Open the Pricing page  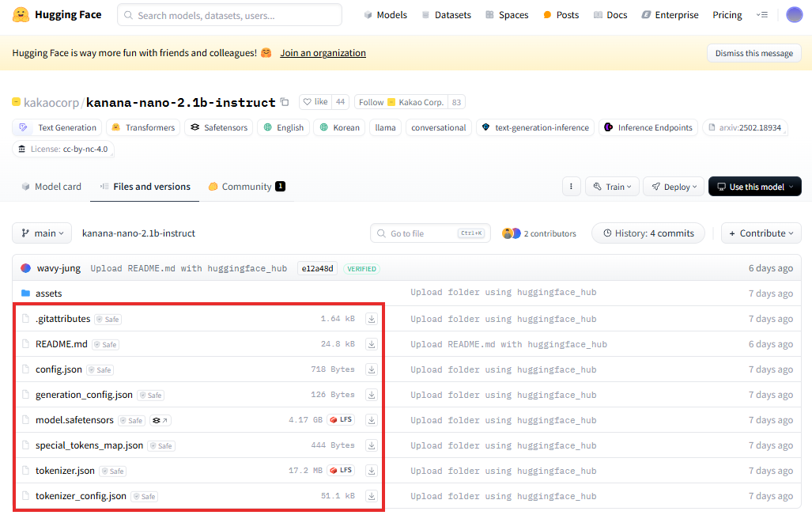727,15
